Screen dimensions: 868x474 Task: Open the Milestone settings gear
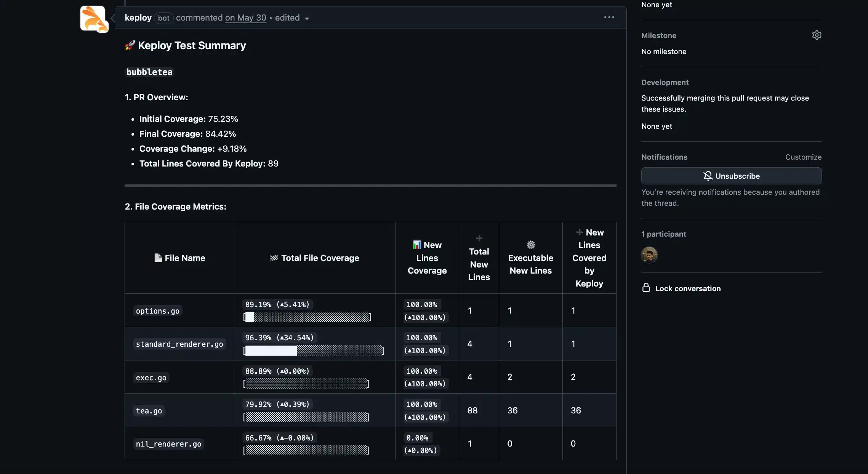817,35
